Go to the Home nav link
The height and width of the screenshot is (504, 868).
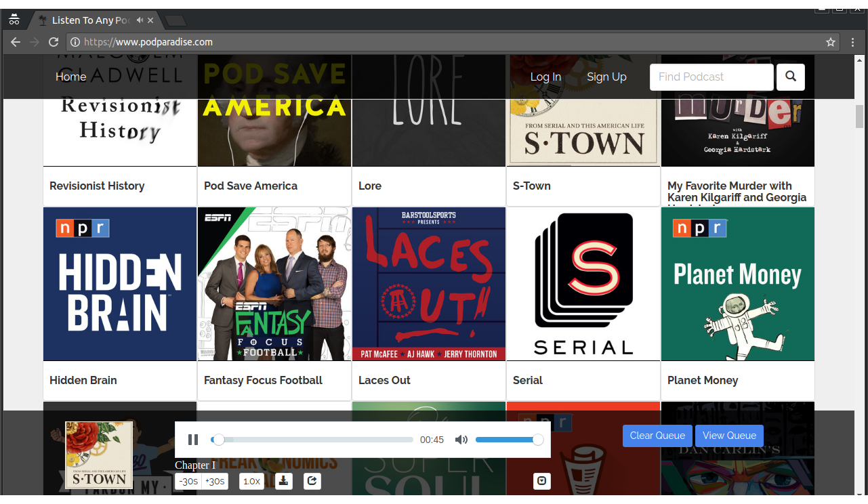click(71, 77)
